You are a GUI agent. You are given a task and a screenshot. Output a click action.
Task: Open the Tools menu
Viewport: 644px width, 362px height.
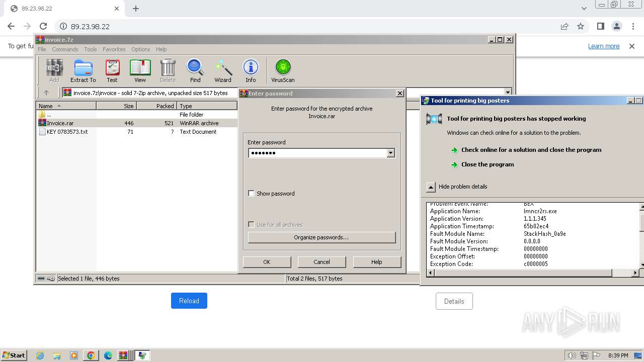[91, 49]
